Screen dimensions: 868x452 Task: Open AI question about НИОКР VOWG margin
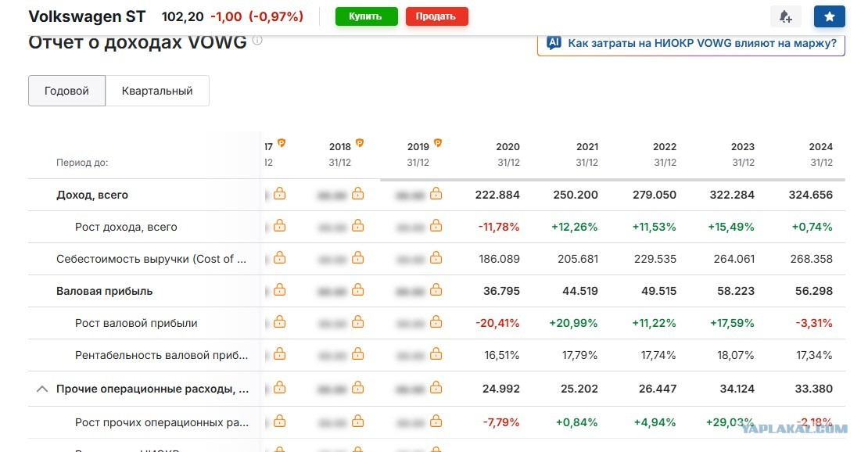(690, 43)
